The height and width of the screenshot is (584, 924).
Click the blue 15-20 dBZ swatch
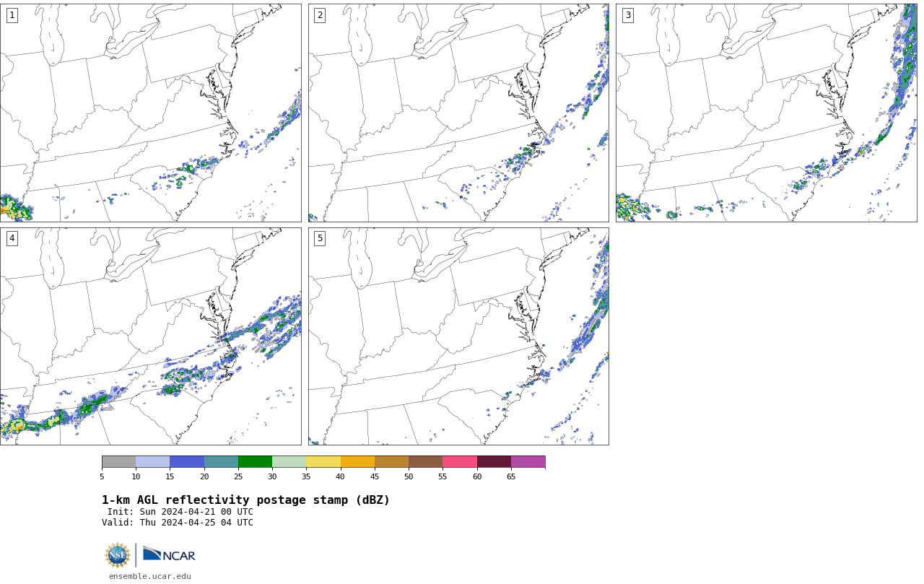(187, 462)
